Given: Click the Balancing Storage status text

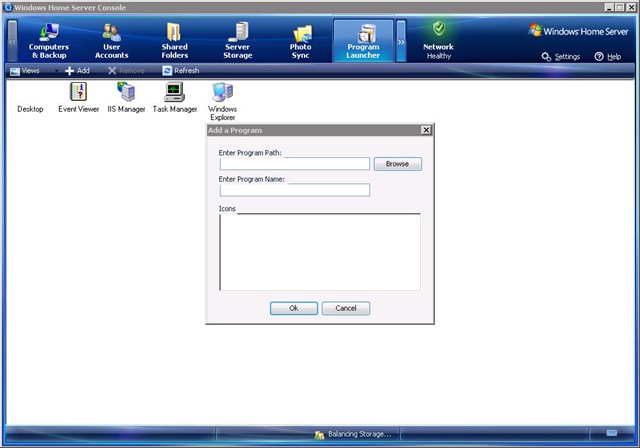Looking at the screenshot, I should tap(360, 434).
